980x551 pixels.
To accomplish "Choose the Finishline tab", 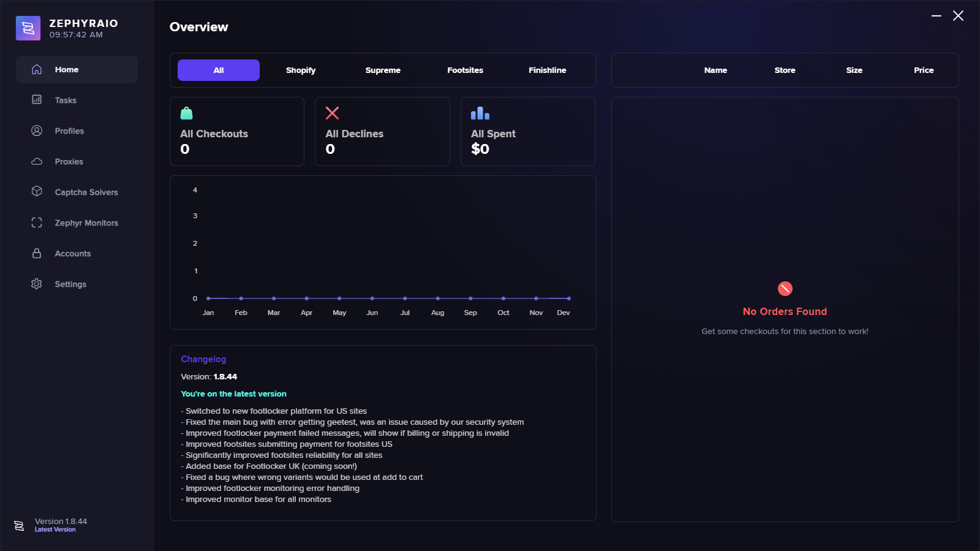I will 547,70.
